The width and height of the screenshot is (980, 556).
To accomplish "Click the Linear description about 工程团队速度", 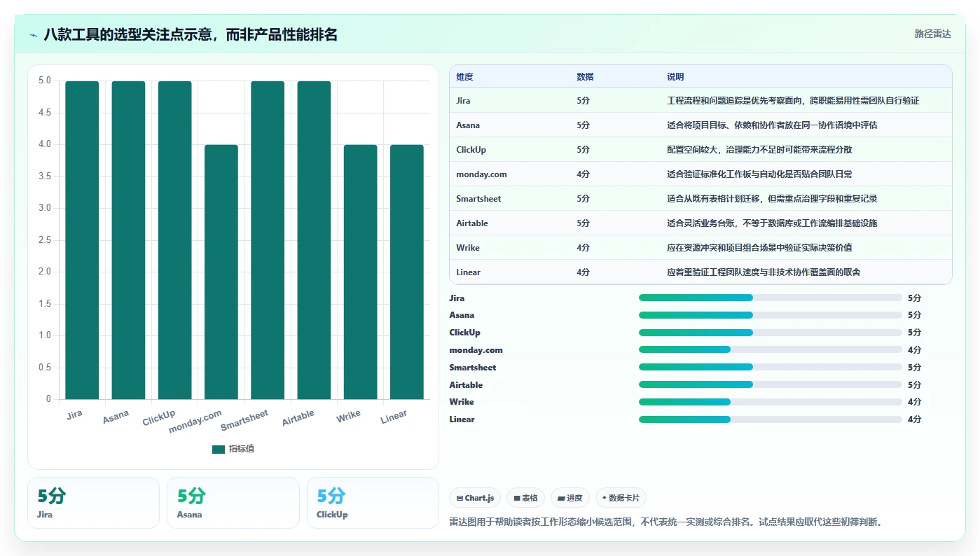I will [764, 272].
